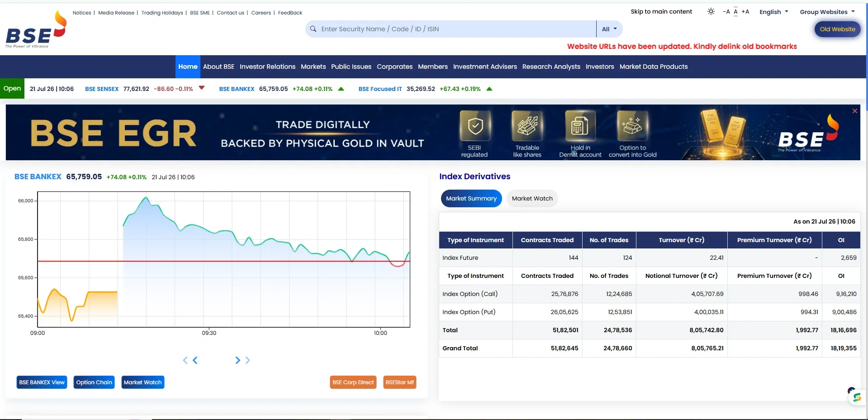Viewport: 868px width, 420px height.
Task: Open the Markets menu
Action: 313,67
